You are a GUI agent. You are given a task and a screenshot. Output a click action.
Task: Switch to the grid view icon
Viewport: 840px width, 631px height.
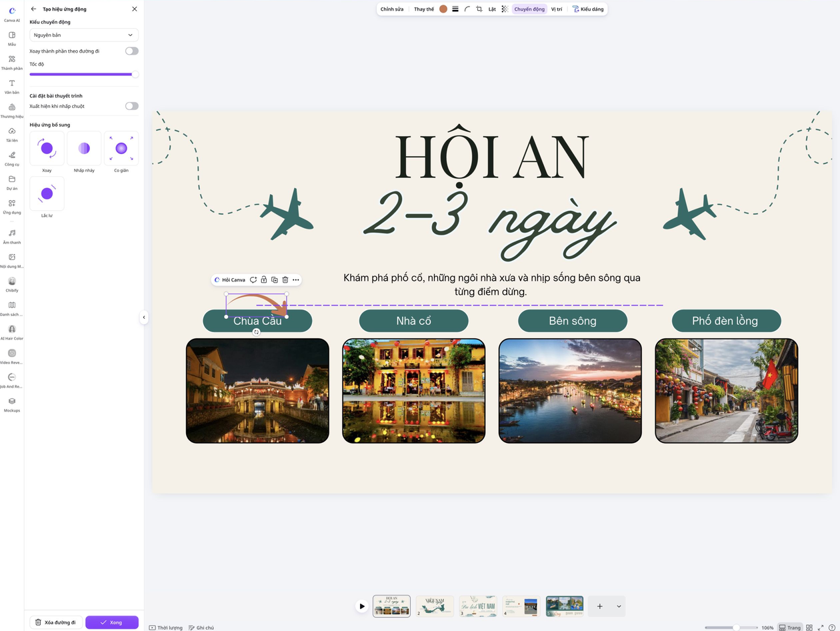coord(809,628)
